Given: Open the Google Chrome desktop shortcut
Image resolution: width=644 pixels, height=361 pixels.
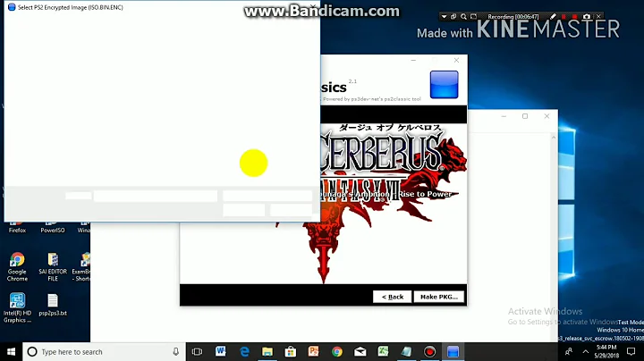Looking at the screenshot, I should coord(17,266).
